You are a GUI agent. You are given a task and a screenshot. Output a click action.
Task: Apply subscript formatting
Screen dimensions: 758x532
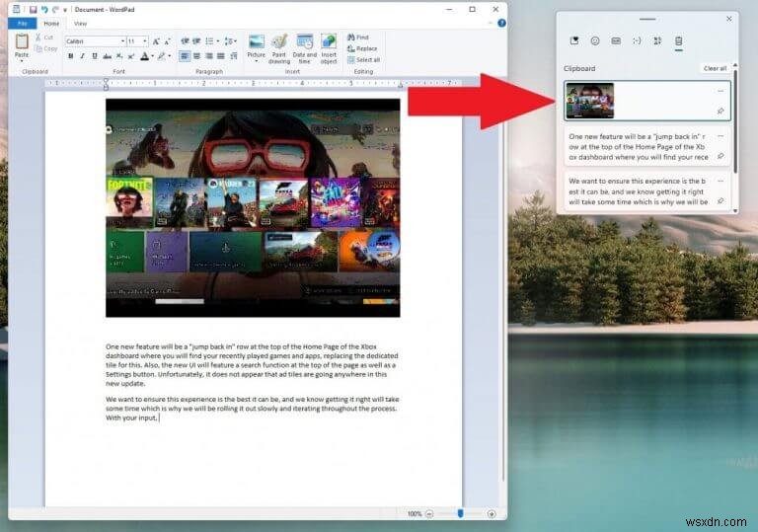click(x=119, y=56)
